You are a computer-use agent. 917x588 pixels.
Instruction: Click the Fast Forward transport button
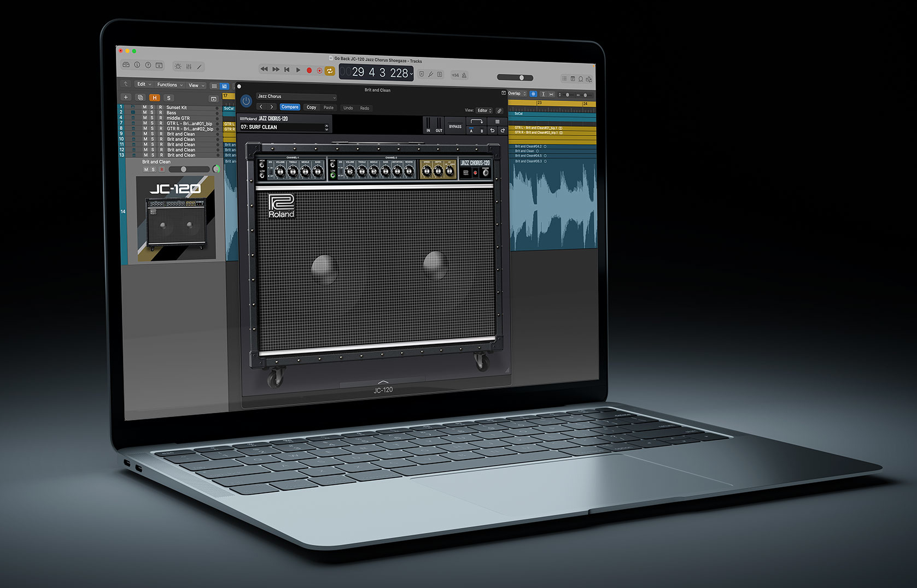click(x=276, y=69)
